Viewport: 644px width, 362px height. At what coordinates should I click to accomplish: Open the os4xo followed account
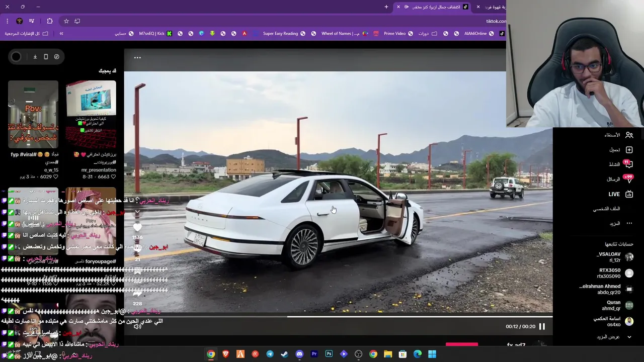(x=613, y=321)
